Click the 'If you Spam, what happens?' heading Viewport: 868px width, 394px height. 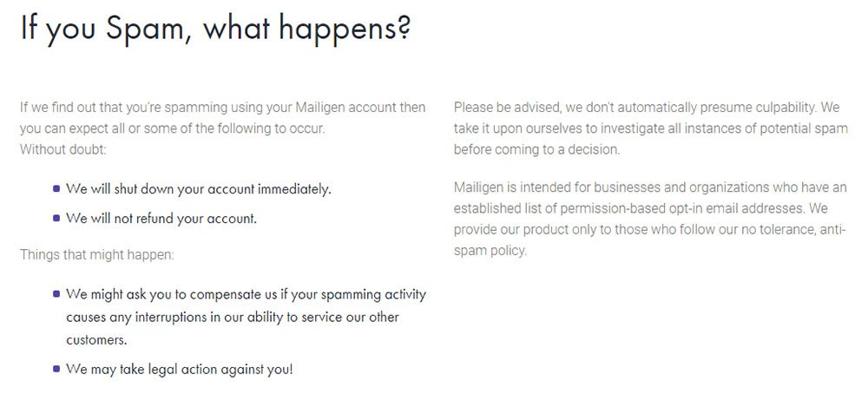(216, 30)
